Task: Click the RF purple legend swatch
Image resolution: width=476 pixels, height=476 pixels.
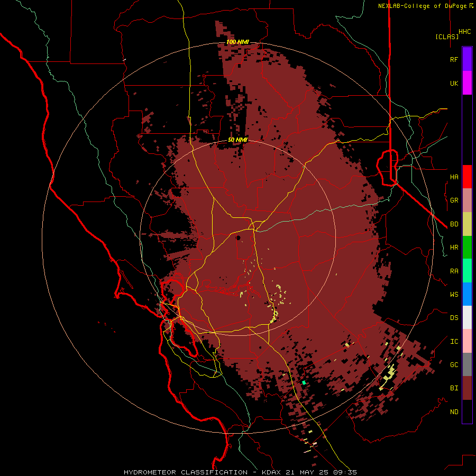Action: pos(467,59)
